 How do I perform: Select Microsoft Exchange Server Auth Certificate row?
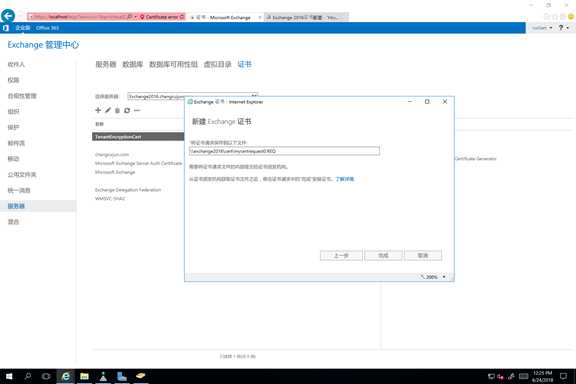[x=138, y=163]
